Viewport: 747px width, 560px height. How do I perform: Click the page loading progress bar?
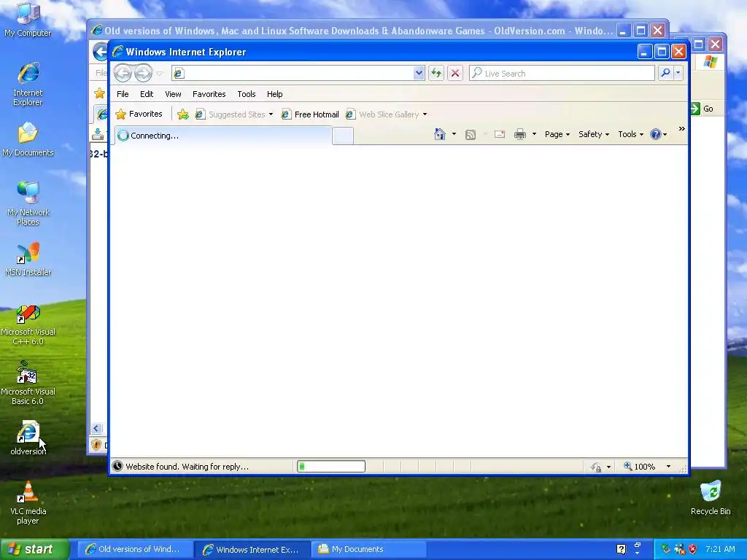[331, 466]
